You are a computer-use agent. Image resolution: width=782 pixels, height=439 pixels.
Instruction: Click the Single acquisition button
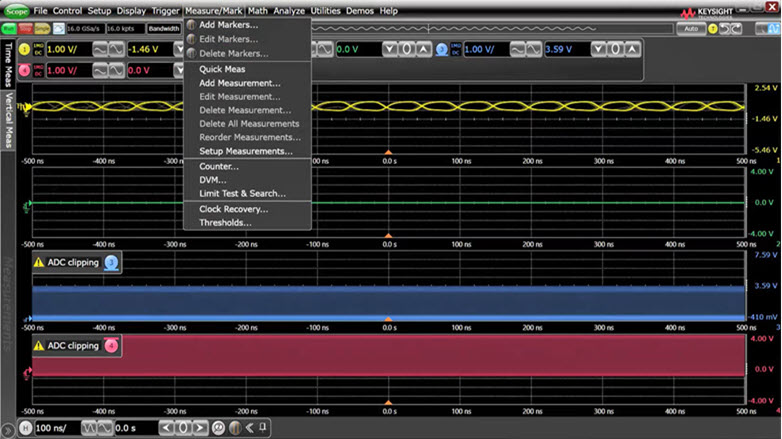click(x=42, y=29)
